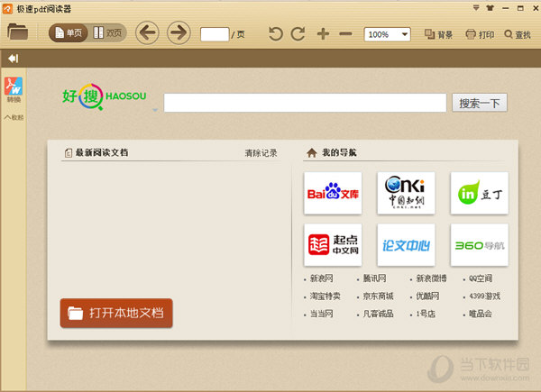Click the home icon beside 我的导航
This screenshot has width=541, height=392.
(312, 152)
